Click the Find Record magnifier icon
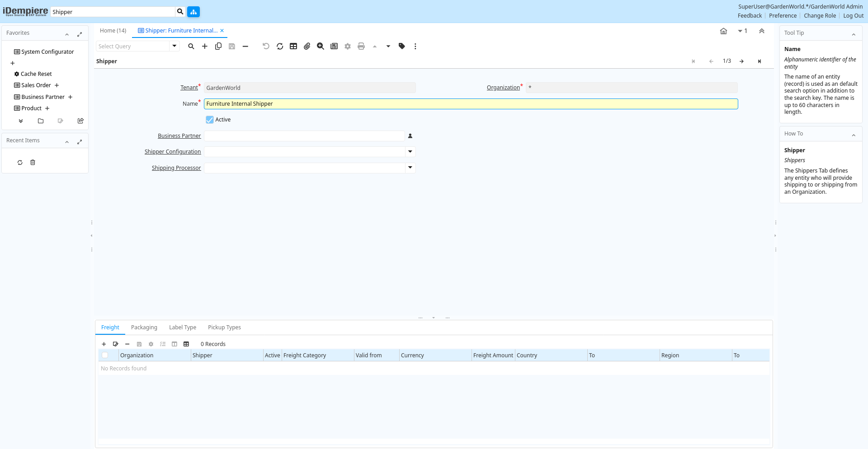Image resolution: width=868 pixels, height=449 pixels. (x=191, y=46)
